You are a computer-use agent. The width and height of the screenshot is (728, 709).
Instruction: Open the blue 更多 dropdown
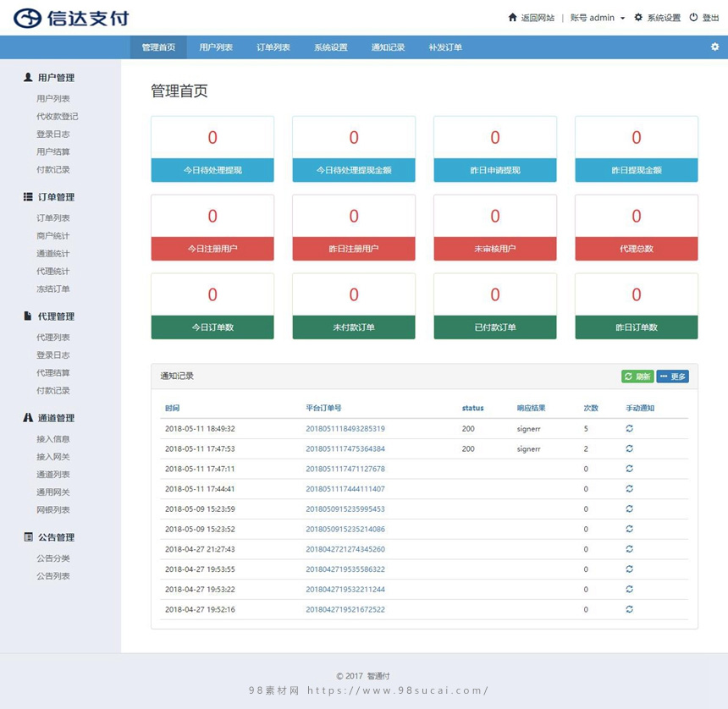[x=673, y=376]
